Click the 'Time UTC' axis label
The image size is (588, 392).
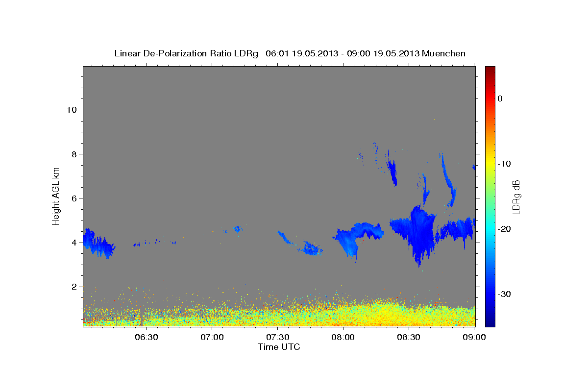(279, 347)
